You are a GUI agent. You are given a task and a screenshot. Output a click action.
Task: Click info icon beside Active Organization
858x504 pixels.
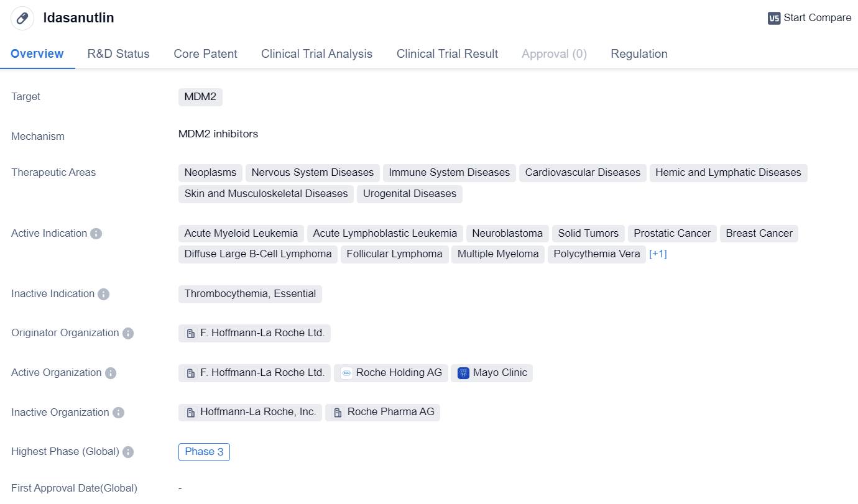click(110, 373)
